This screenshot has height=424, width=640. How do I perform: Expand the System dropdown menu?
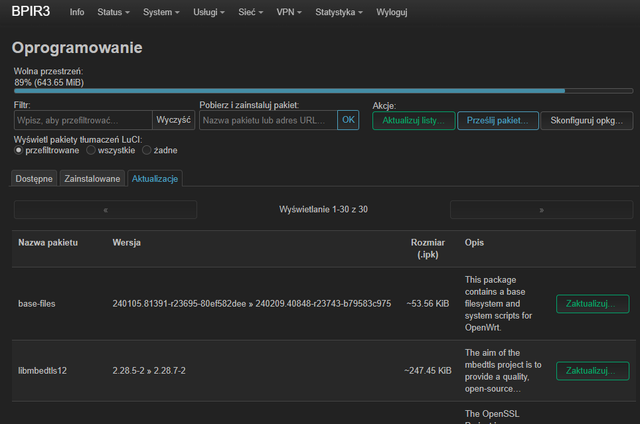pos(161,12)
